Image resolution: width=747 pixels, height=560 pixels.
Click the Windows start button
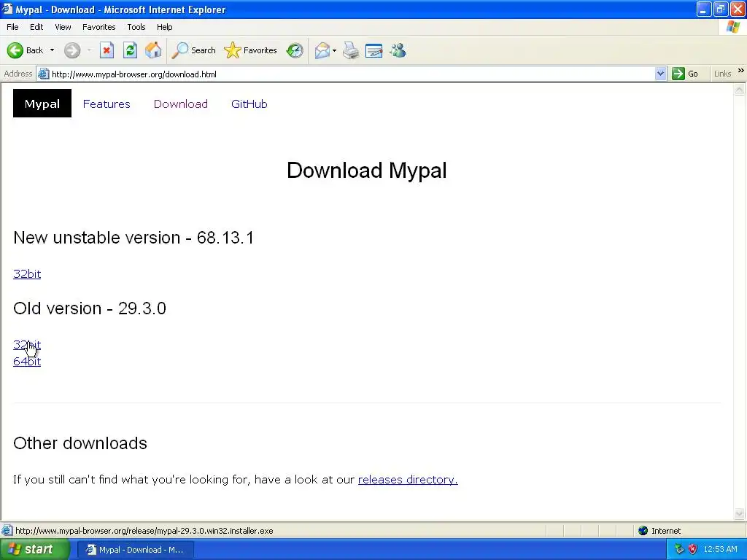tap(34, 550)
